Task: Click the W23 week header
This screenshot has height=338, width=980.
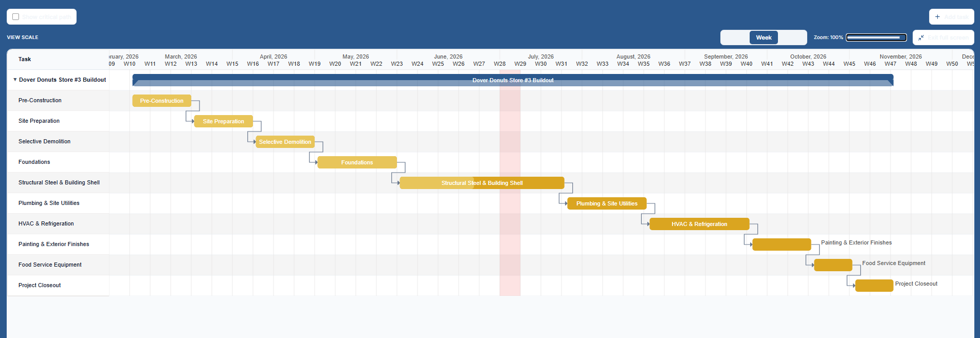Action: [397, 64]
